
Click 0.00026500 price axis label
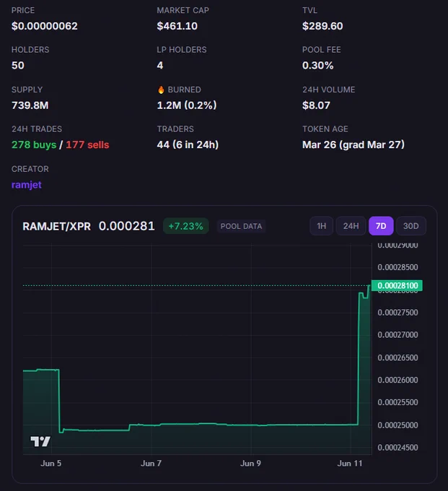(398, 357)
